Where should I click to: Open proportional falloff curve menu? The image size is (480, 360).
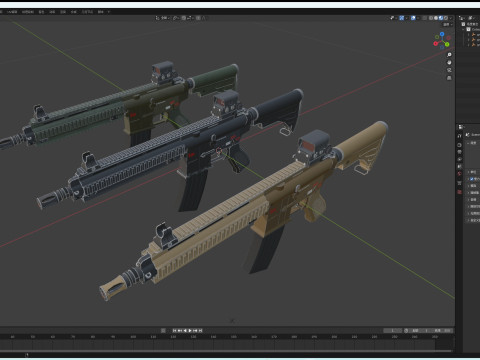click(x=204, y=18)
